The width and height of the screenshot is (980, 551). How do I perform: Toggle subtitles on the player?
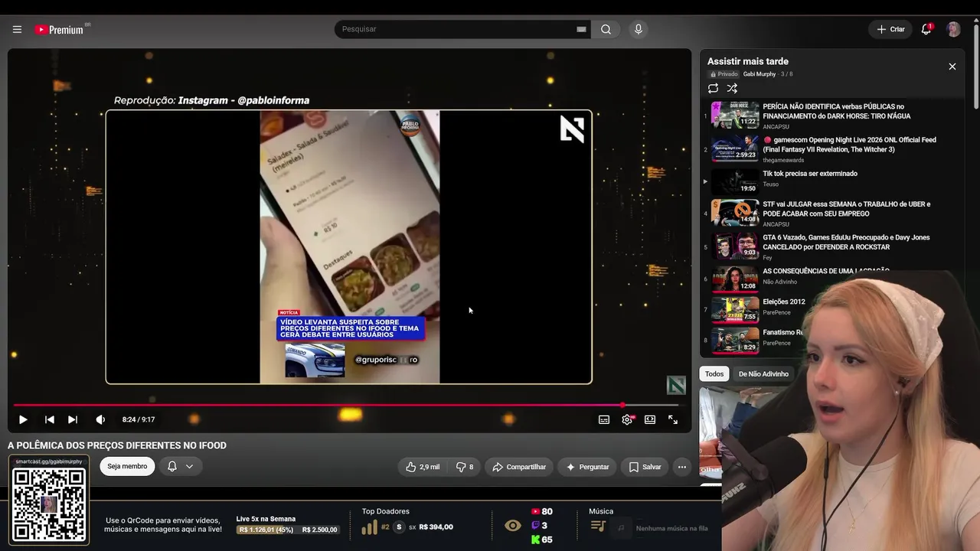(x=604, y=419)
